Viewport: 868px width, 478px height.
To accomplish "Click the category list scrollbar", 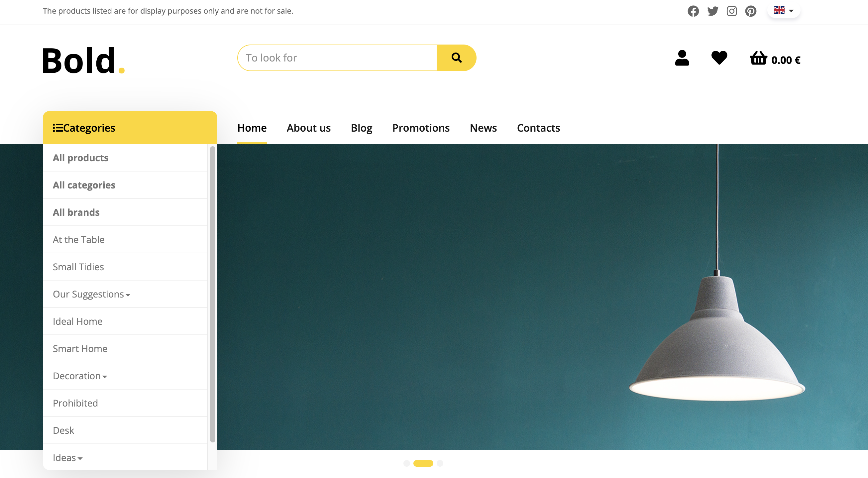I will [212, 294].
